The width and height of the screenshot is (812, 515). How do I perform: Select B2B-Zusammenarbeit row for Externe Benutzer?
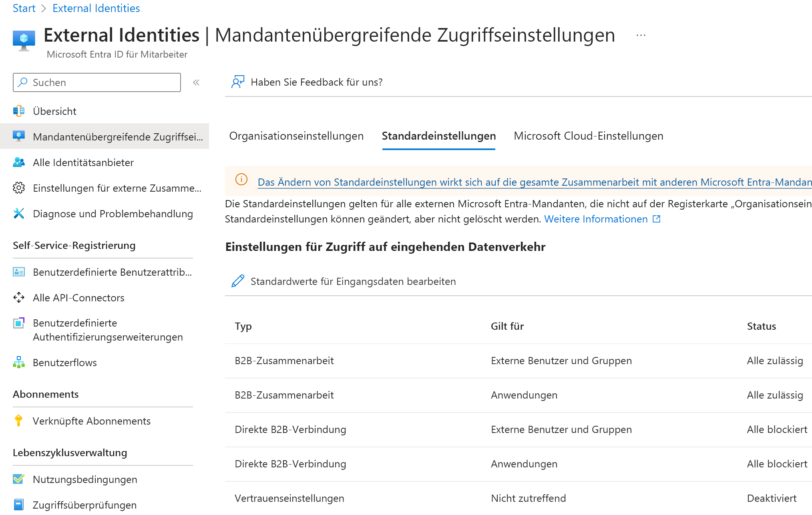pyautogui.click(x=519, y=361)
